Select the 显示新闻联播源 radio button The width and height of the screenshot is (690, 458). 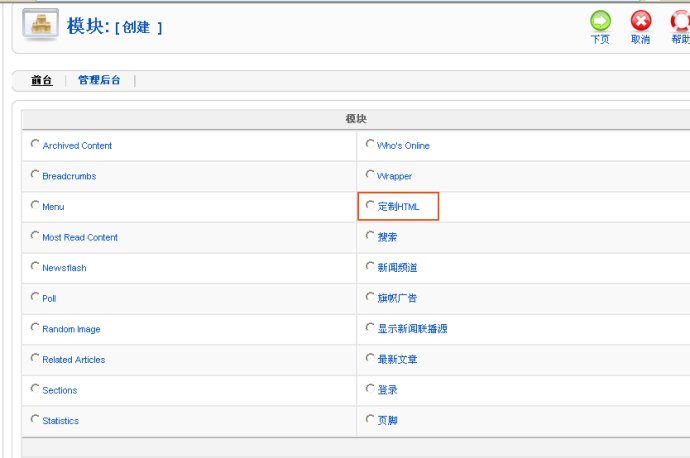tap(370, 327)
